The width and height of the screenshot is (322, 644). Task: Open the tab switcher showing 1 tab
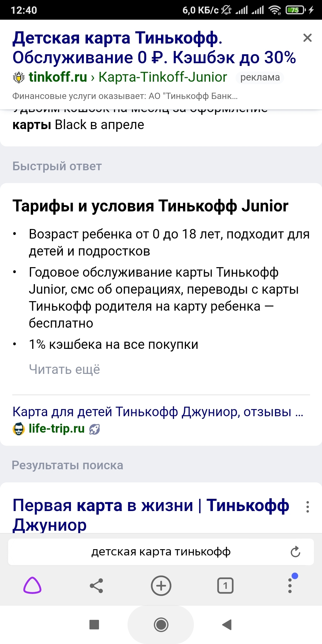tap(225, 586)
